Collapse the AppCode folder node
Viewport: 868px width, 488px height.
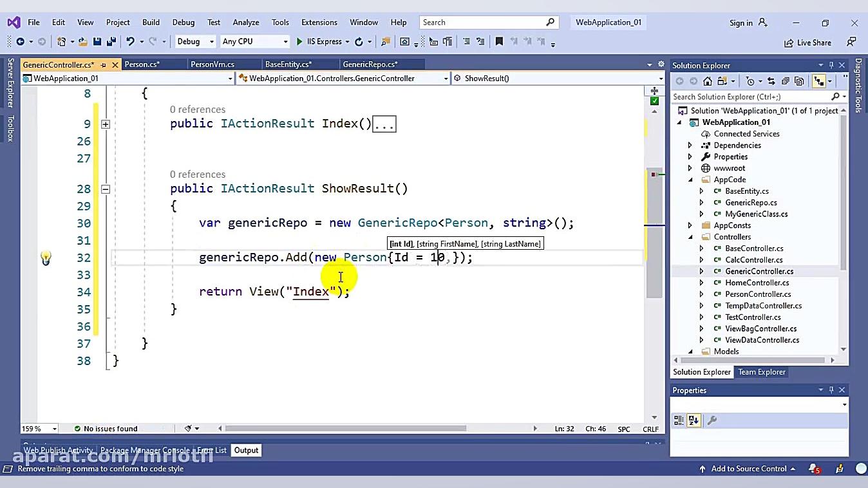pyautogui.click(x=690, y=180)
